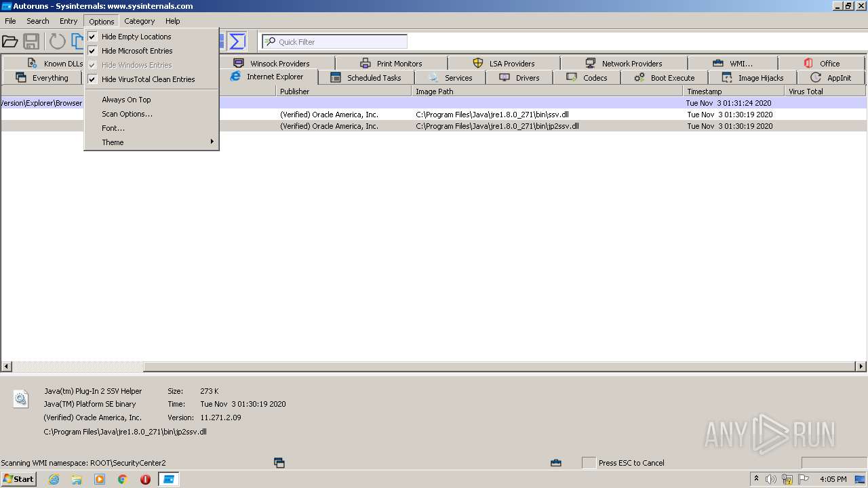Sort by Virus Total column header
Screen dimensions: 868x488
(x=825, y=91)
